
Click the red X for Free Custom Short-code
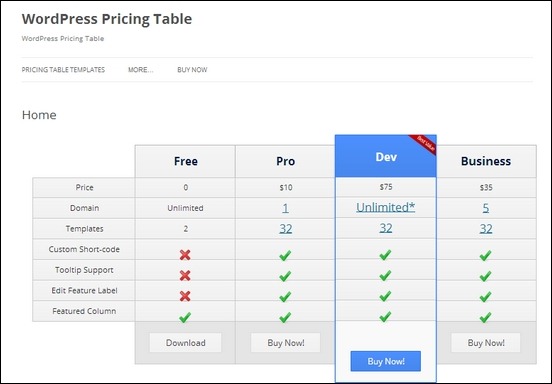pyautogui.click(x=185, y=255)
